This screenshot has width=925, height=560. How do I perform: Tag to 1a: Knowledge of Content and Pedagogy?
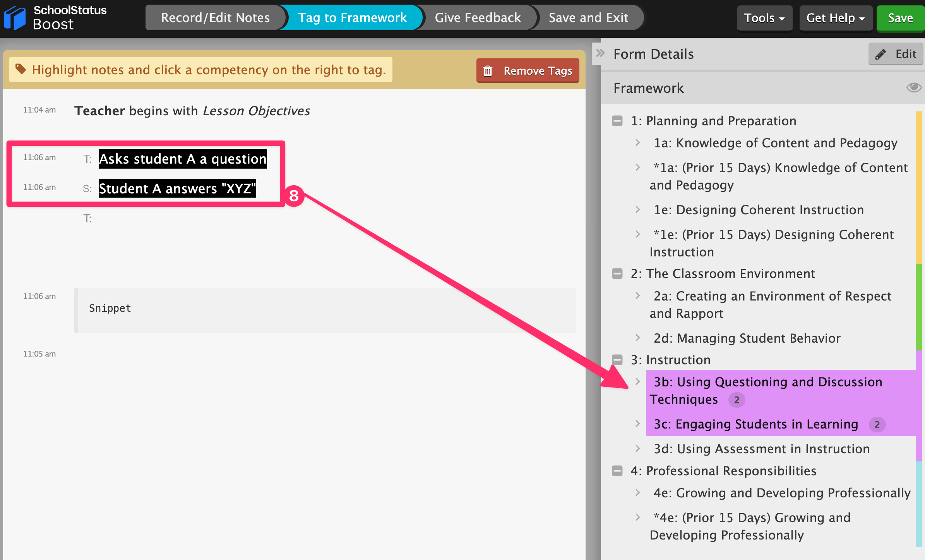click(776, 143)
